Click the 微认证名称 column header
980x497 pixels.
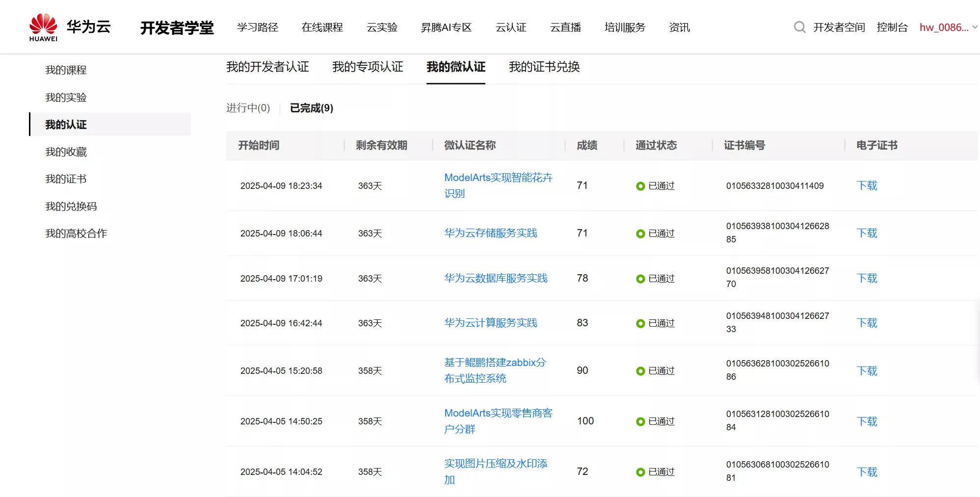point(470,145)
